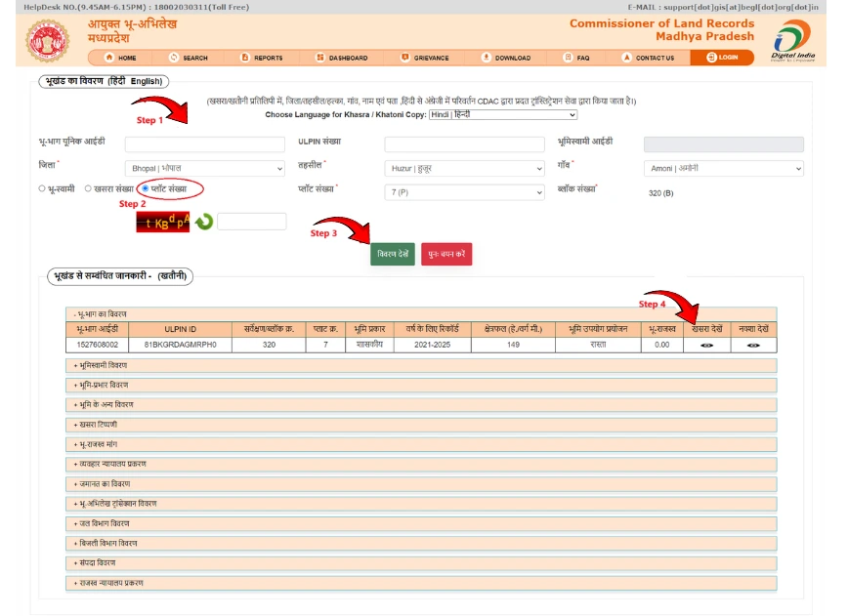Open the Khasra/Khatoni language dropdown
848x616 pixels.
503,114
